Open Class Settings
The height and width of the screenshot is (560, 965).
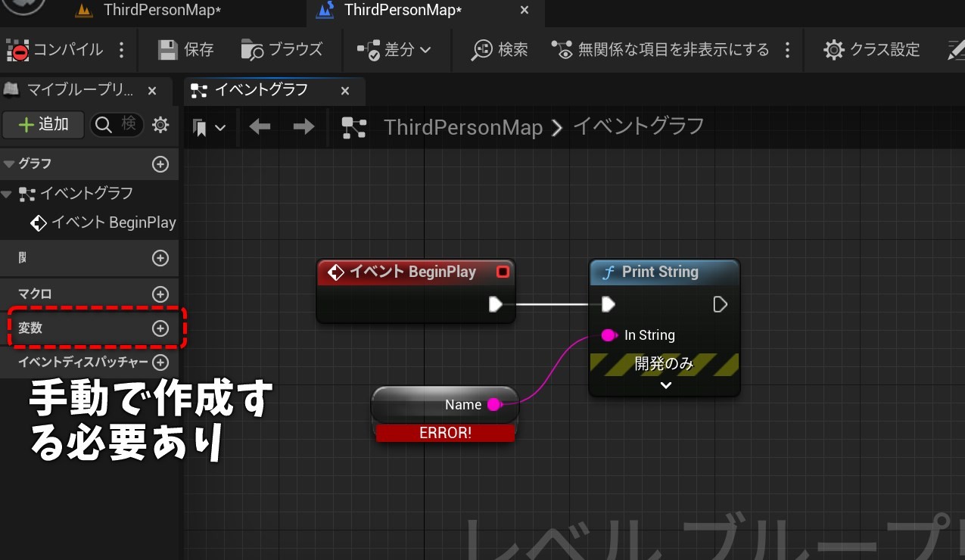coord(871,50)
